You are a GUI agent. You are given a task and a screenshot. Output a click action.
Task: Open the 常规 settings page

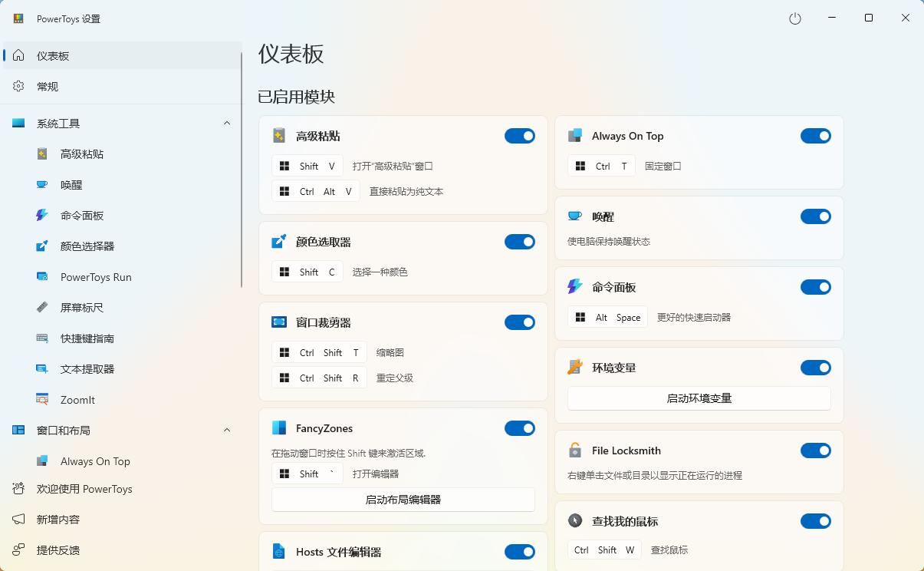[122, 87]
